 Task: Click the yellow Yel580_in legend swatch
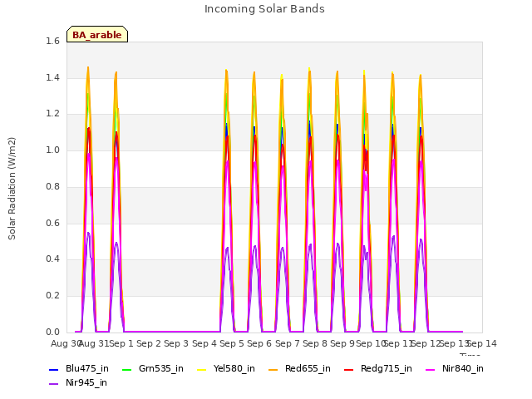pos(201,369)
